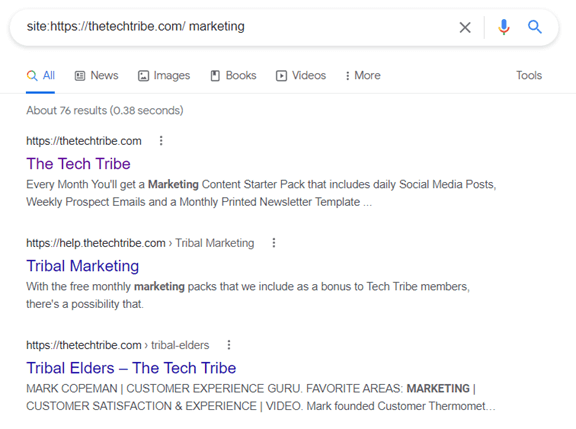This screenshot has width=576, height=429.
Task: Click the News tab icon
Action: click(x=80, y=76)
